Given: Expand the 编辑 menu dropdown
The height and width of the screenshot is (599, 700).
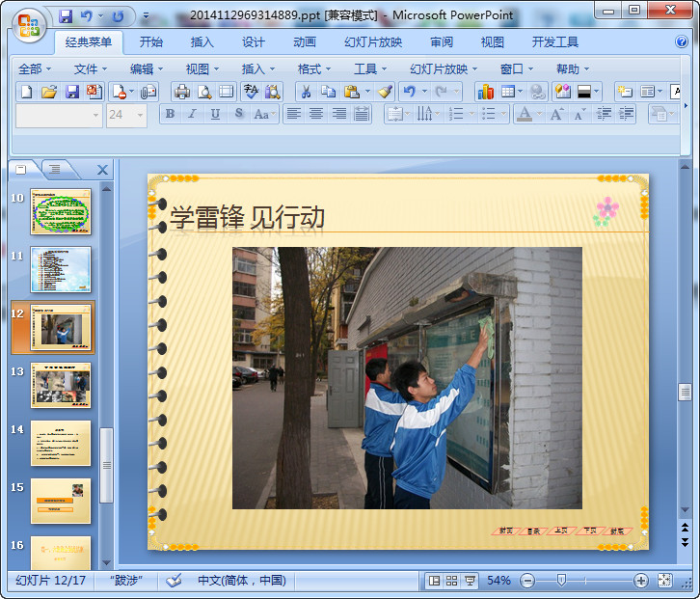Looking at the screenshot, I should point(146,69).
